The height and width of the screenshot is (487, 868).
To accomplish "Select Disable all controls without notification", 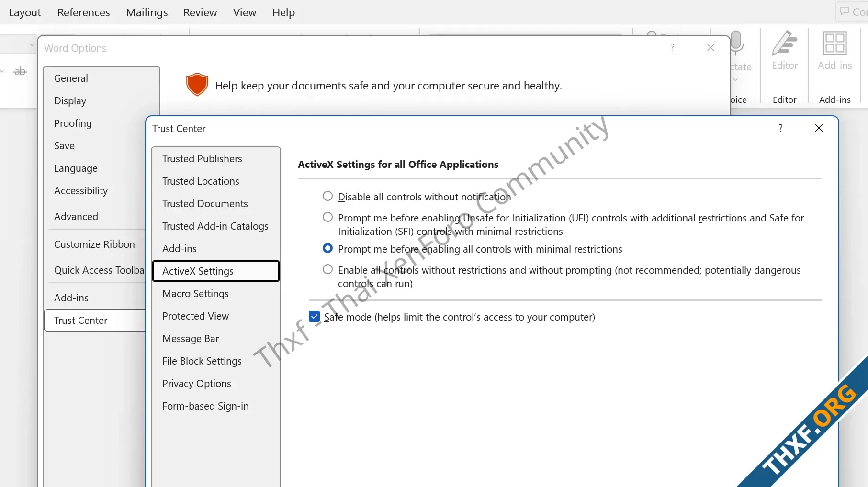I will point(327,196).
